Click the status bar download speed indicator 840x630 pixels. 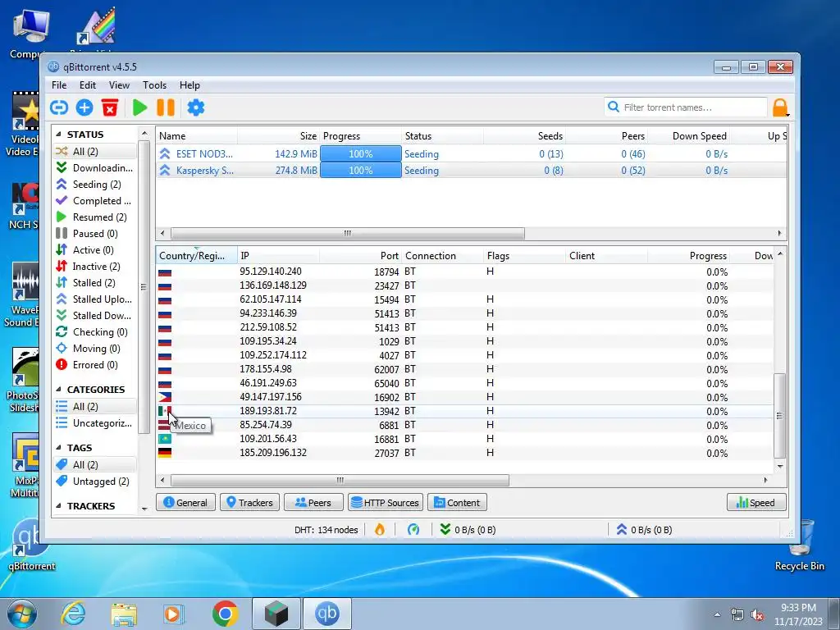click(468, 530)
